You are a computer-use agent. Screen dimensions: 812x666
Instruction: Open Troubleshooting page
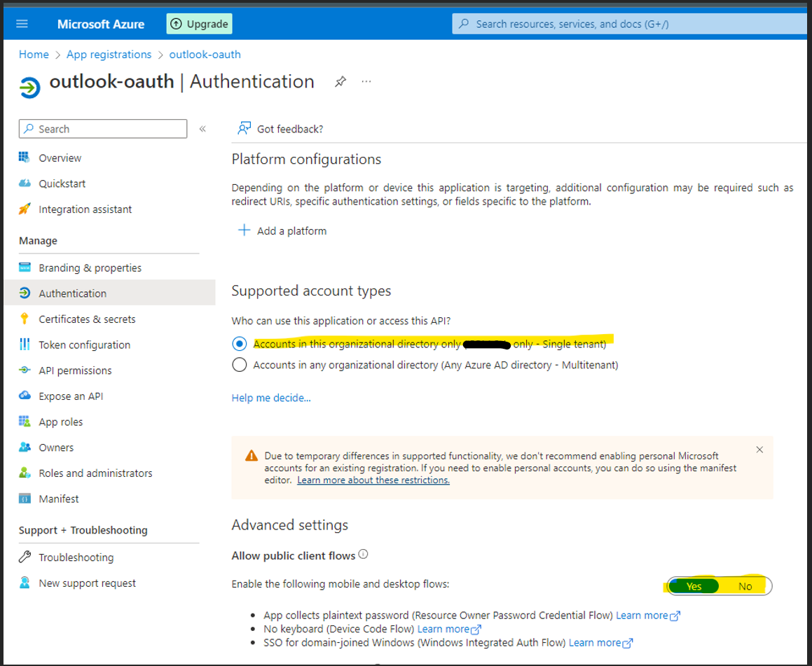point(76,557)
